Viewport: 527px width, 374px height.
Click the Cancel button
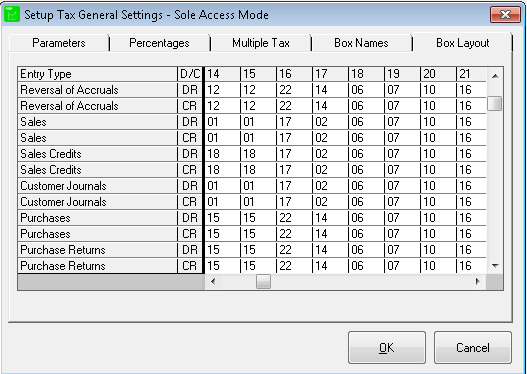(x=473, y=347)
